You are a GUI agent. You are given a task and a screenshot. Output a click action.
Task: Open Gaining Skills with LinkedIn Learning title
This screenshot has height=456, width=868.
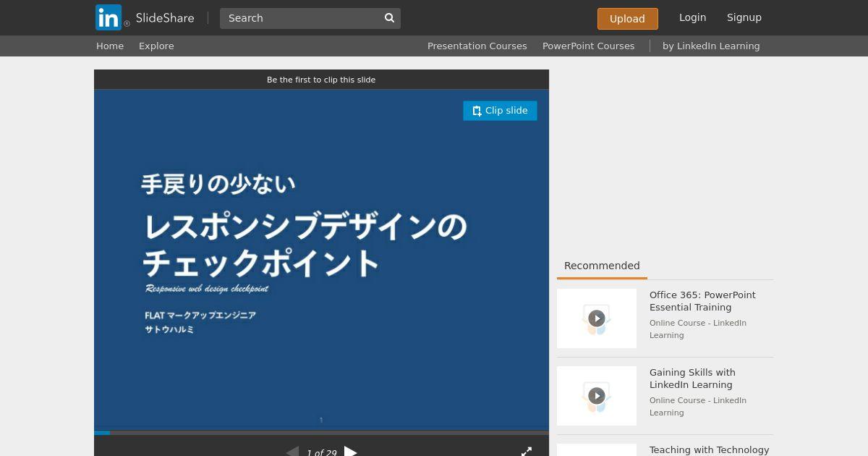pos(692,379)
